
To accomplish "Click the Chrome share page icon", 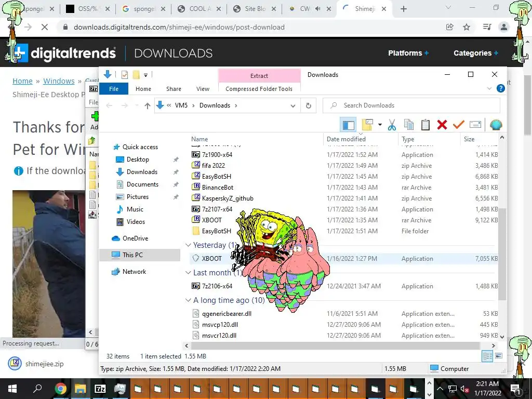I will (449, 27).
